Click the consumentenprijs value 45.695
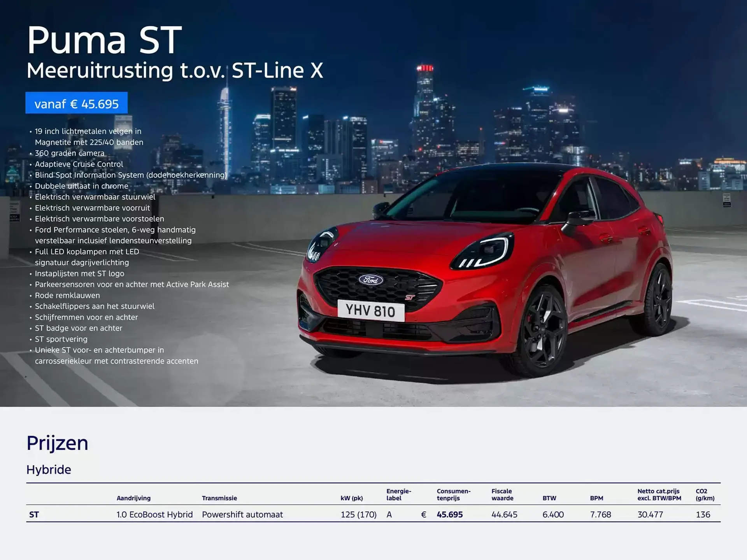Image resolution: width=747 pixels, height=560 pixels. (450, 514)
